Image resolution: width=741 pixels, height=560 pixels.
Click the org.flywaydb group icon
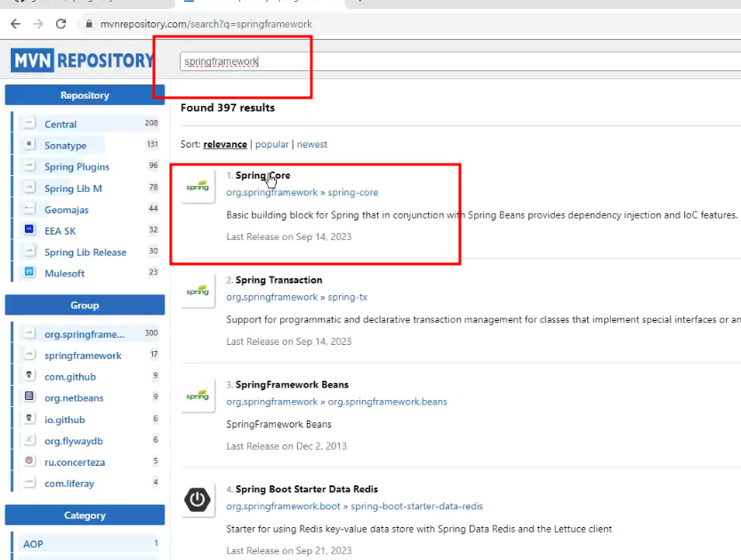(29, 440)
